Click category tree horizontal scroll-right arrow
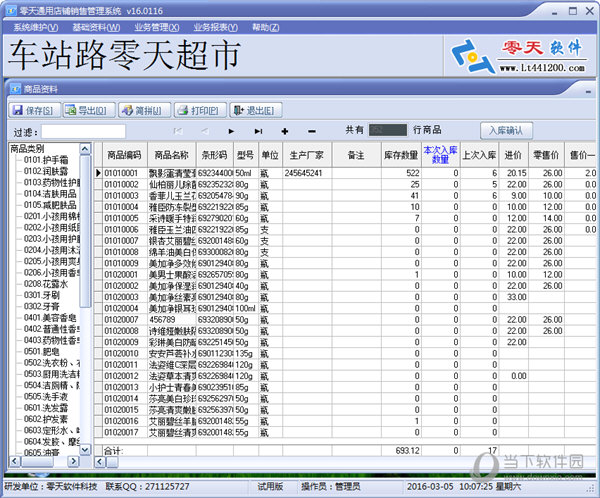 (x=73, y=461)
